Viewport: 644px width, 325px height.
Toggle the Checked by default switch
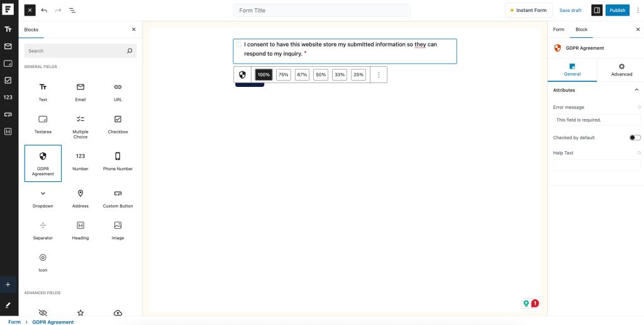click(x=635, y=137)
